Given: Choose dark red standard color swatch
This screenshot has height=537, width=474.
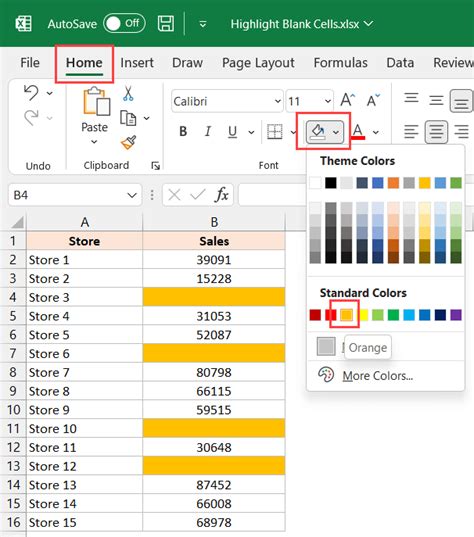Looking at the screenshot, I should (315, 315).
